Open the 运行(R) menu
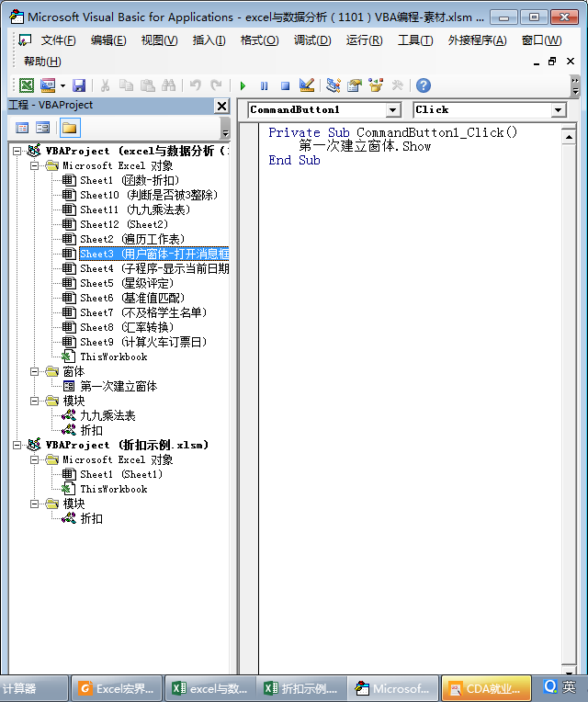This screenshot has width=588, height=702. (364, 40)
